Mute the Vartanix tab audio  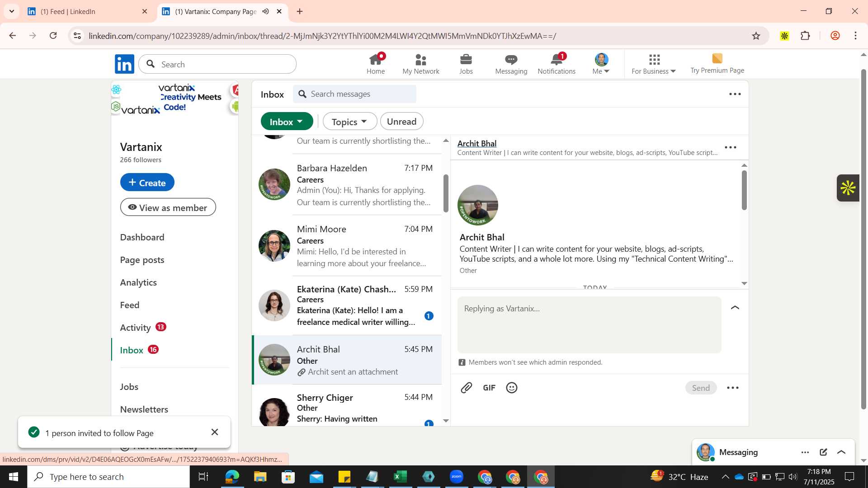[265, 11]
